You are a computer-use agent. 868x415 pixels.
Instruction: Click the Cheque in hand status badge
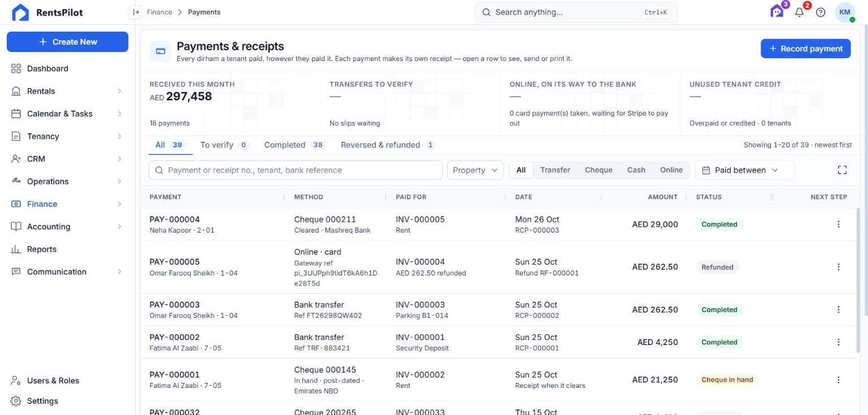coord(727,380)
